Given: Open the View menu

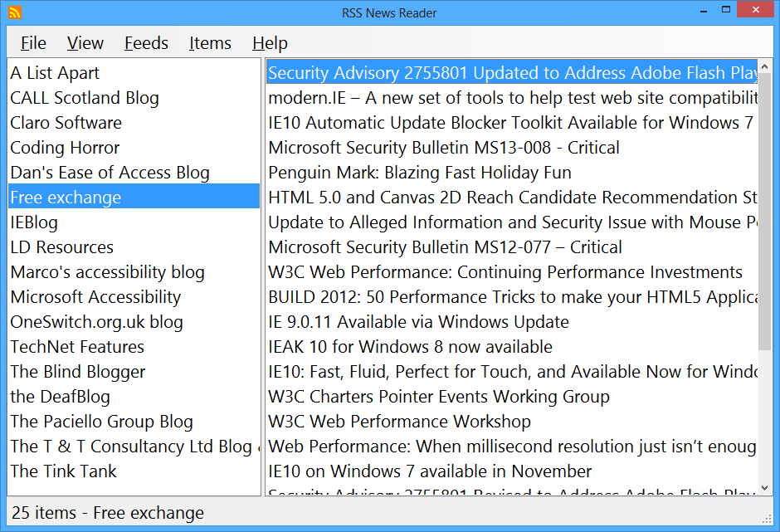Looking at the screenshot, I should tap(85, 43).
